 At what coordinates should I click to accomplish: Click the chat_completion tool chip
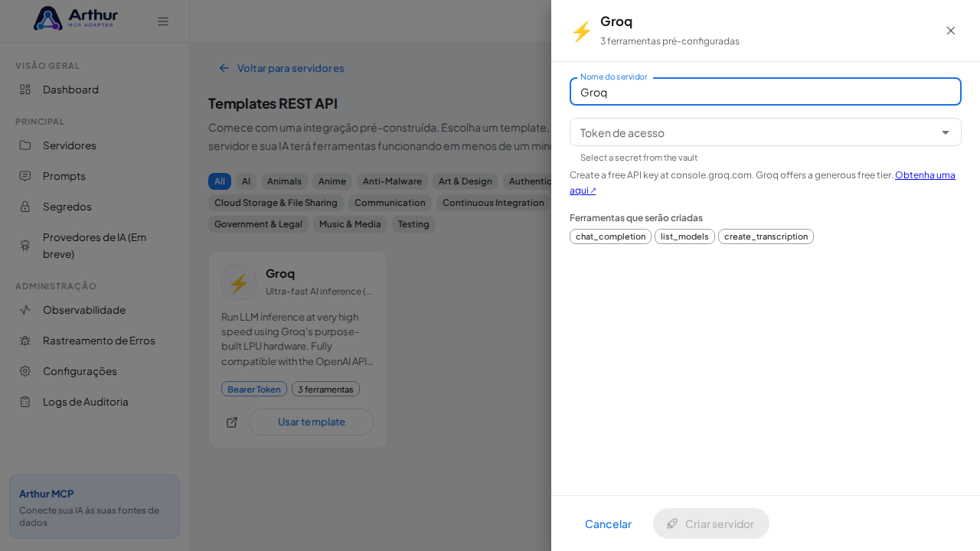[x=610, y=236]
